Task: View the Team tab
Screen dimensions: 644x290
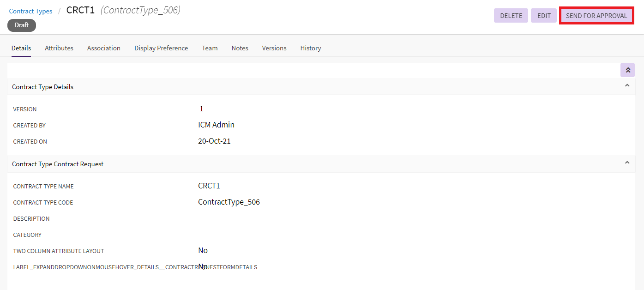Action: [x=210, y=48]
